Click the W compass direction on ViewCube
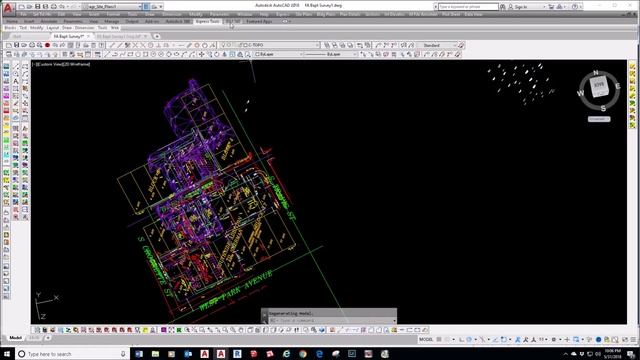The image size is (640, 360). click(x=580, y=93)
